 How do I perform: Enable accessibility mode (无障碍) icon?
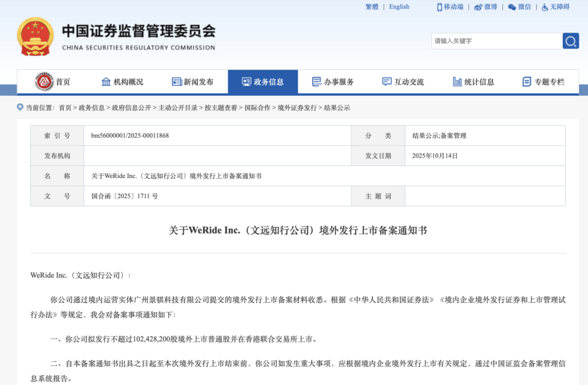click(x=545, y=7)
